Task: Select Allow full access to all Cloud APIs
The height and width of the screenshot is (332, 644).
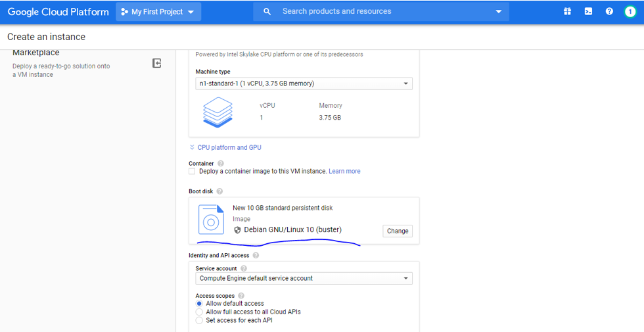Action: (199, 312)
